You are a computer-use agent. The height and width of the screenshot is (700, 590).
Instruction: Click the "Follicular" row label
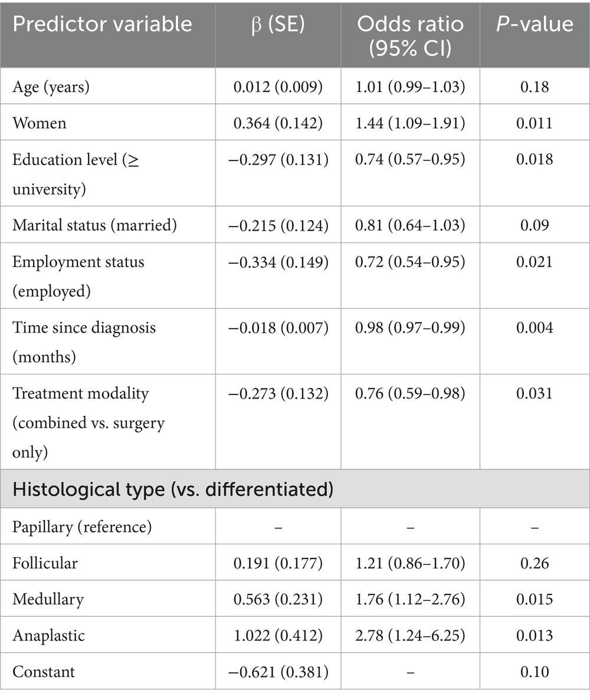click(45, 563)
